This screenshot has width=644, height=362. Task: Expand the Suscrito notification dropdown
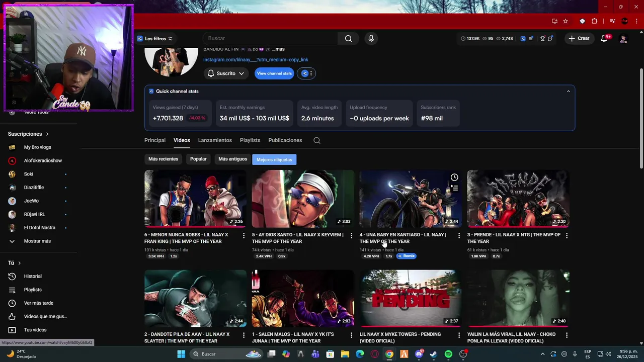pos(226,73)
